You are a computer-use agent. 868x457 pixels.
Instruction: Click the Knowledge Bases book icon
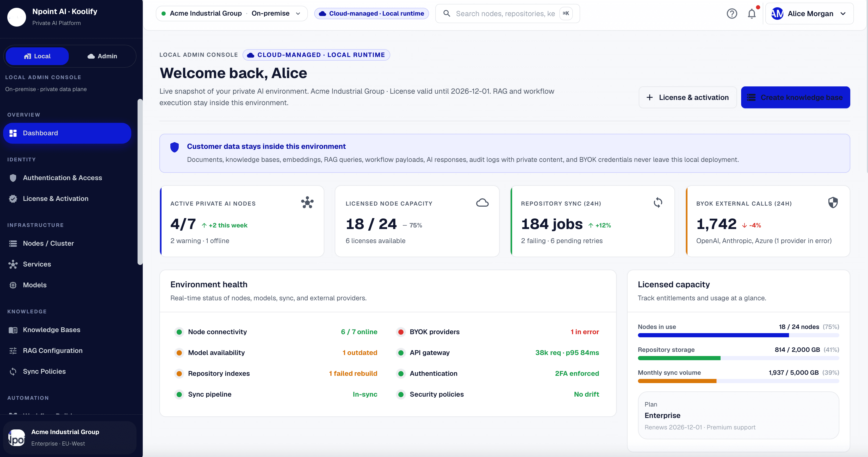[13, 330]
